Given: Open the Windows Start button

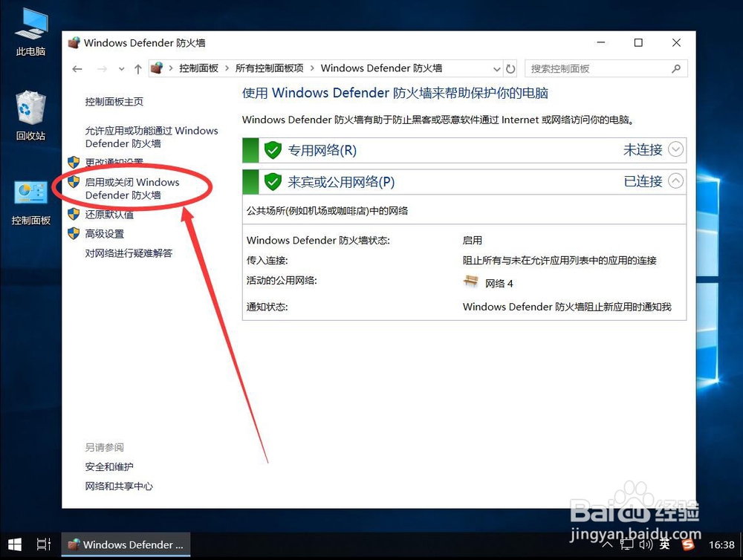Looking at the screenshot, I should coord(15,545).
